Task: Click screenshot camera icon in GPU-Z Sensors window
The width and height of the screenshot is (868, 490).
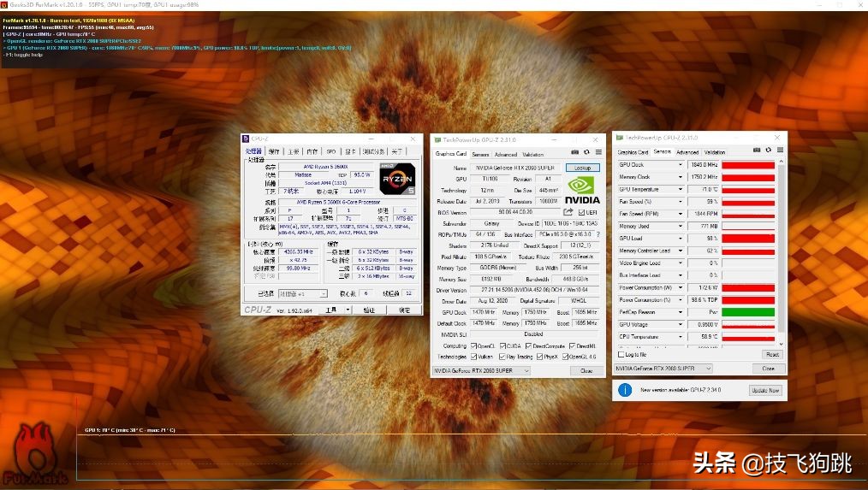Action: coord(757,150)
